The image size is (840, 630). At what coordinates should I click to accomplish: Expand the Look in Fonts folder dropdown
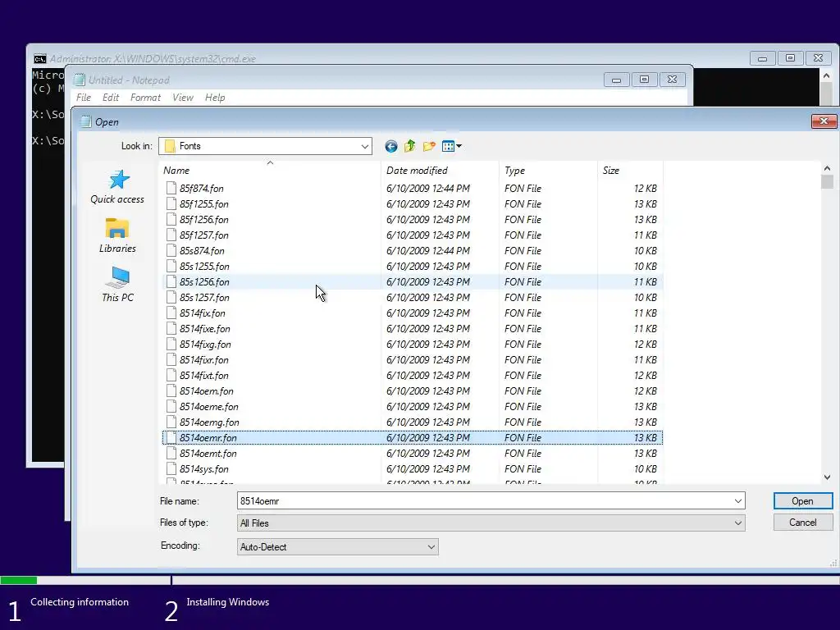click(x=364, y=146)
